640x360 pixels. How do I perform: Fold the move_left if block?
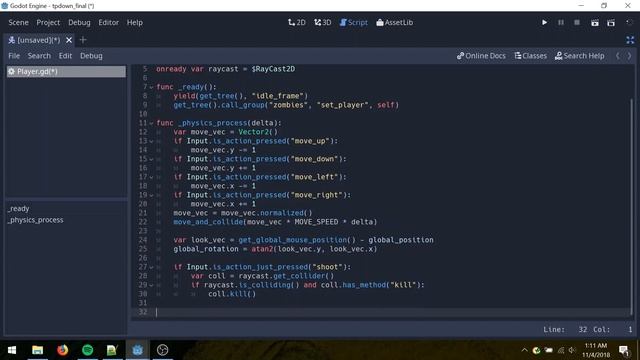pos(151,177)
